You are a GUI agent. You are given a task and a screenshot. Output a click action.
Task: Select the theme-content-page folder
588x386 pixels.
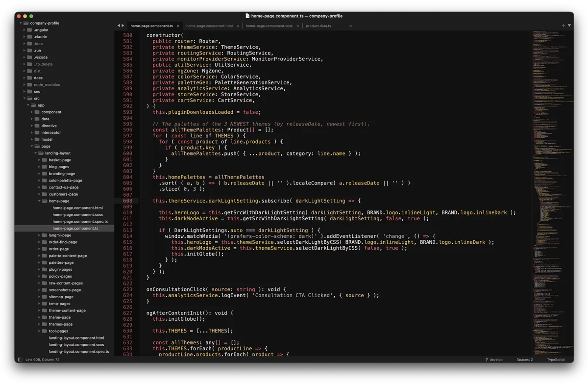pyautogui.click(x=67, y=310)
